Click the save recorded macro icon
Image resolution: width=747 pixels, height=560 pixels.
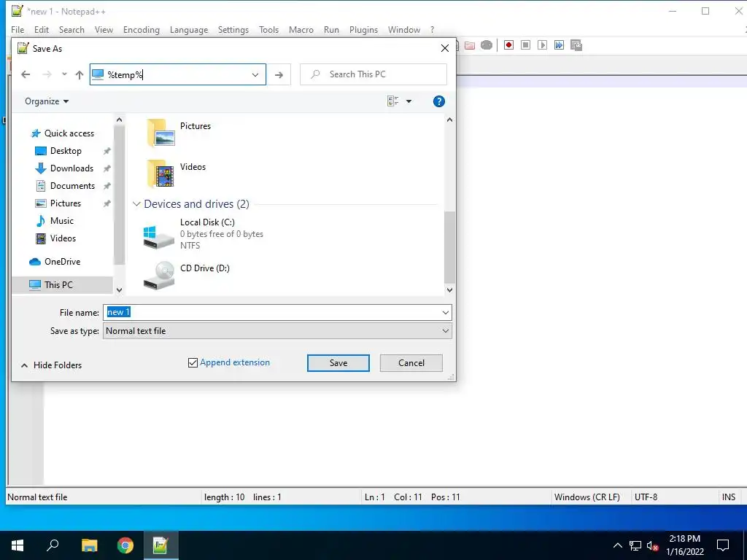click(576, 45)
